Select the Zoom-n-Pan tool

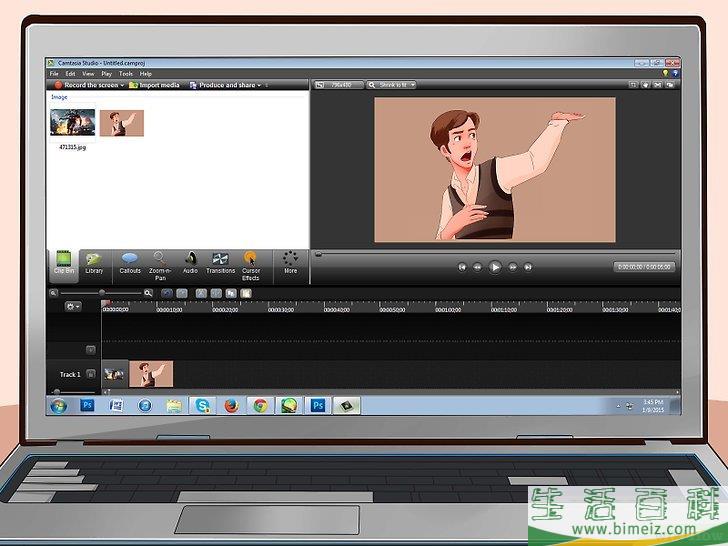[160, 266]
